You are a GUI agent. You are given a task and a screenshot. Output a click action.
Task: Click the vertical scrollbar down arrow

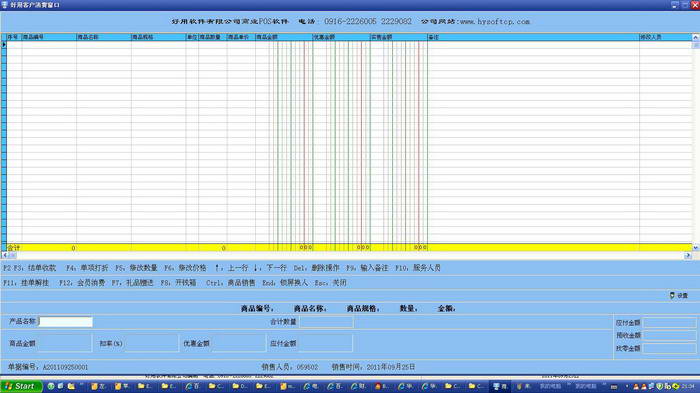click(x=696, y=247)
